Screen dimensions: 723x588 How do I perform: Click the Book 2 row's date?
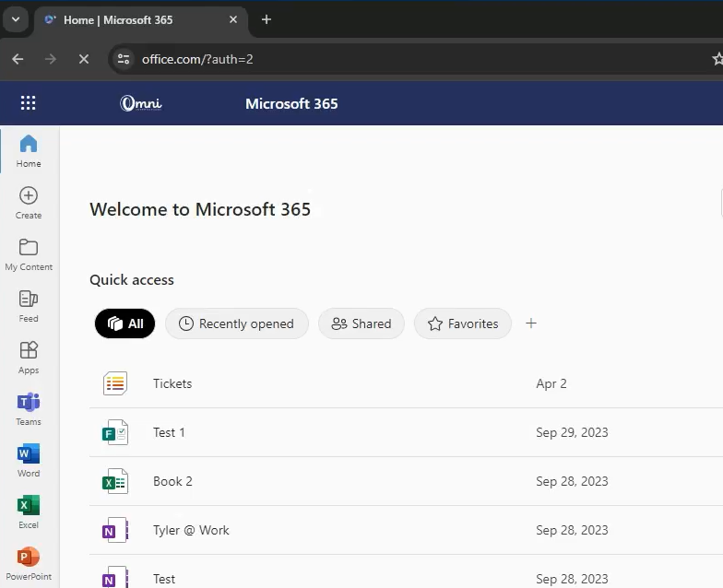(x=572, y=481)
